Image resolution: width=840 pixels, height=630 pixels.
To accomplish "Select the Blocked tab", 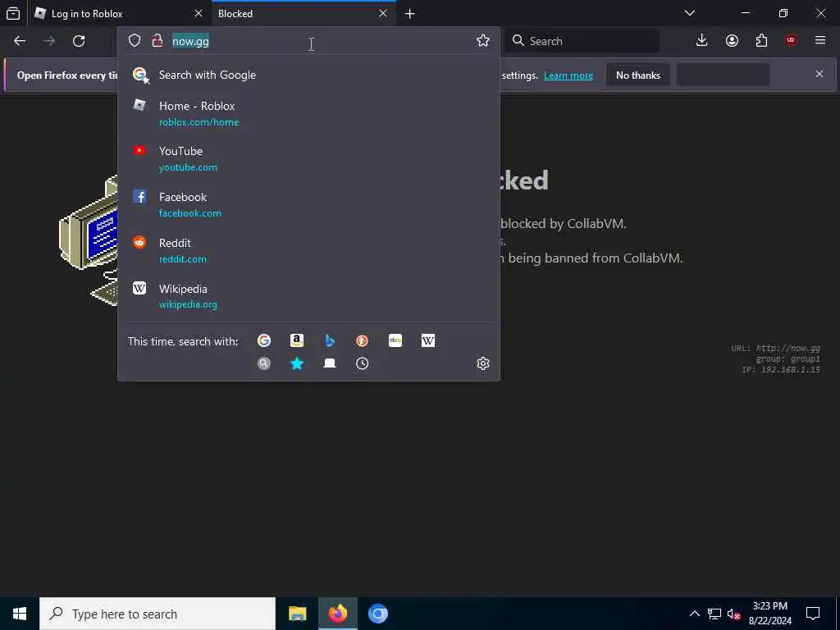I will 304,13.
